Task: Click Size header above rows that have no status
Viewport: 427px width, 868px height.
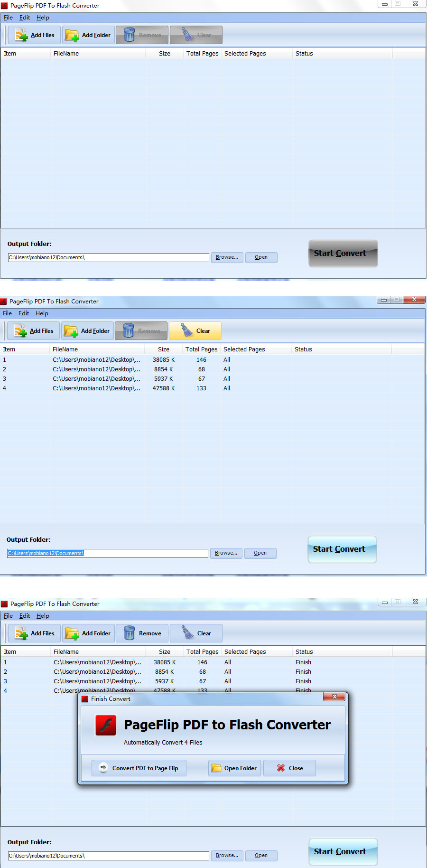Action: pos(163,349)
